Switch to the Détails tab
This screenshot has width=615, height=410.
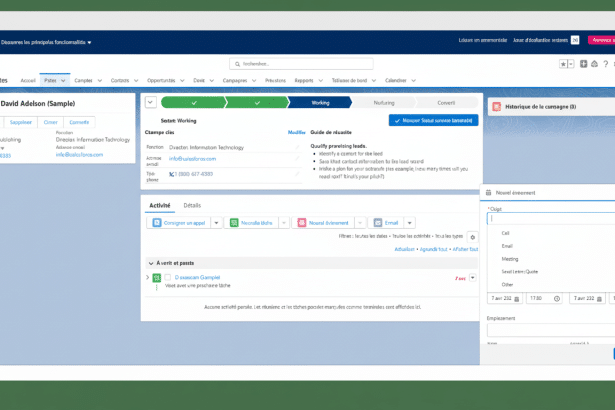click(x=192, y=205)
